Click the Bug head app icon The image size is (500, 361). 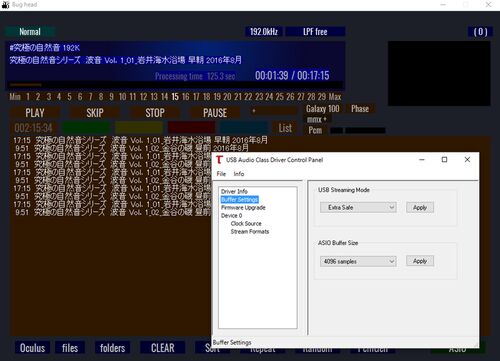click(5, 5)
